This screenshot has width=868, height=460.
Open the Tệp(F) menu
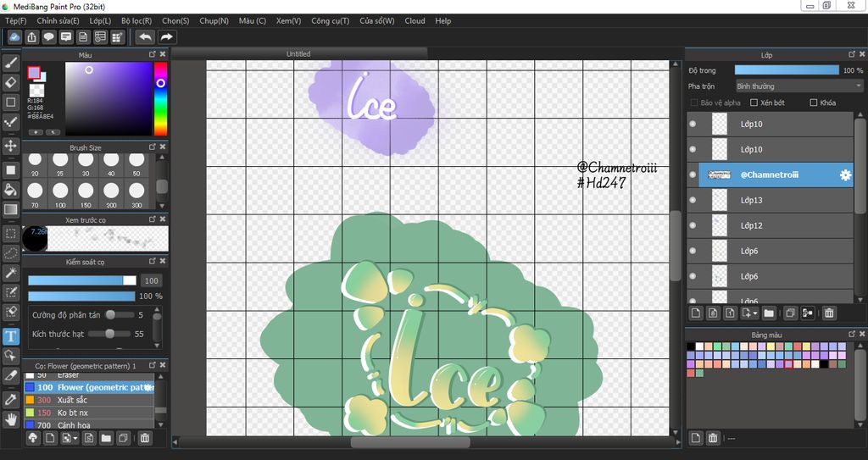pyautogui.click(x=15, y=20)
